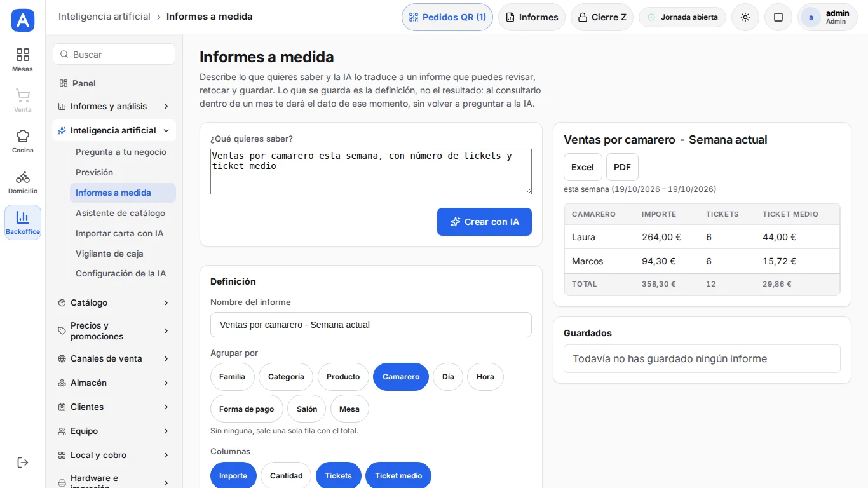Expand the Precios y promociones chevron

pos(166,330)
